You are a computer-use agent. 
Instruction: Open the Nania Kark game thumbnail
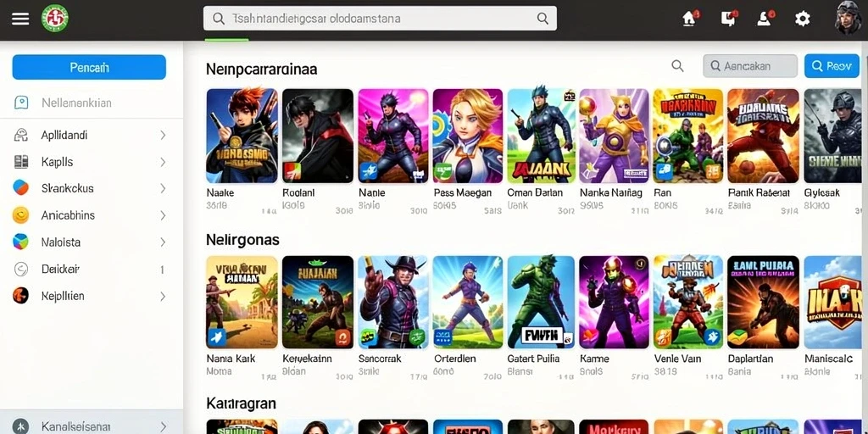tap(242, 303)
